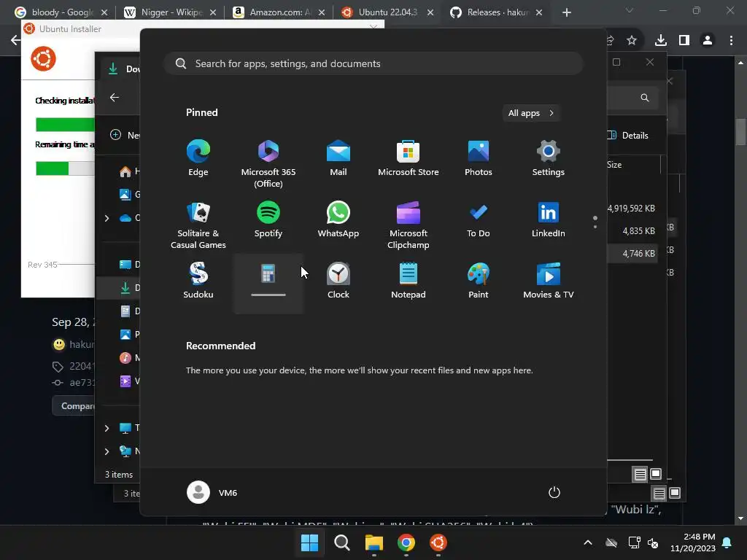Open Notepad from pinned apps

409,281
